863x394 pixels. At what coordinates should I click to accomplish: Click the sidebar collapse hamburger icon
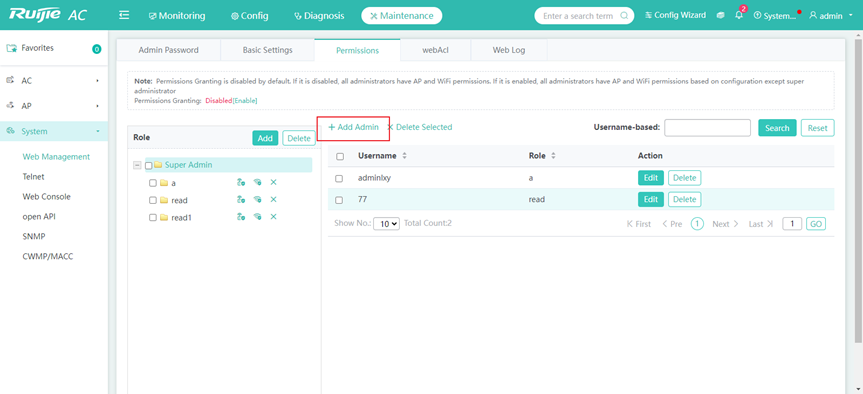coord(124,15)
